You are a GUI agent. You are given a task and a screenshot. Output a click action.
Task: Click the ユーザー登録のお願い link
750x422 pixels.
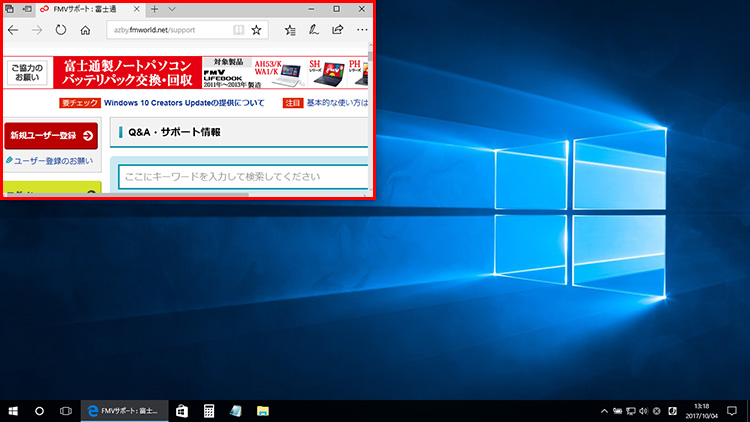[50, 160]
